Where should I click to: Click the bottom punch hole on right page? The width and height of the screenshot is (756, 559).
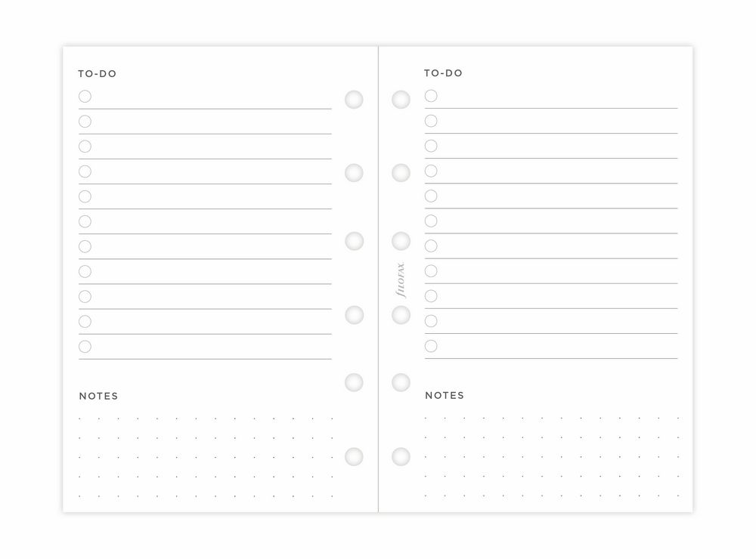click(401, 457)
